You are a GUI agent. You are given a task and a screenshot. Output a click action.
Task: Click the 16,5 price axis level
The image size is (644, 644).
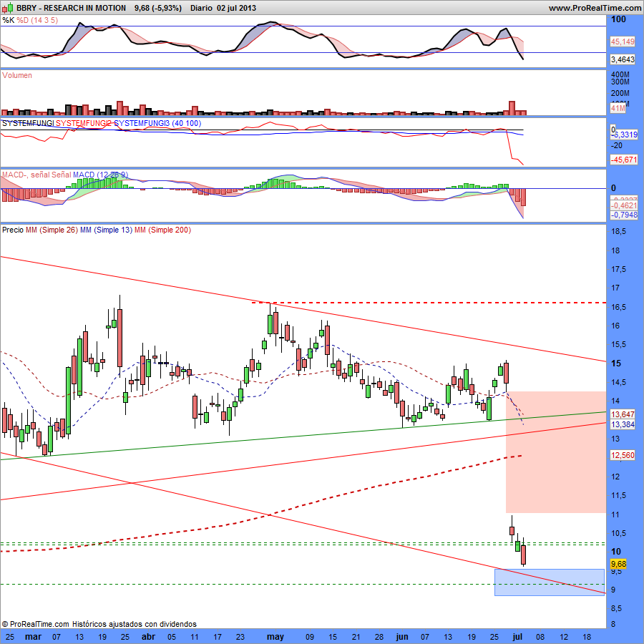pos(618,307)
